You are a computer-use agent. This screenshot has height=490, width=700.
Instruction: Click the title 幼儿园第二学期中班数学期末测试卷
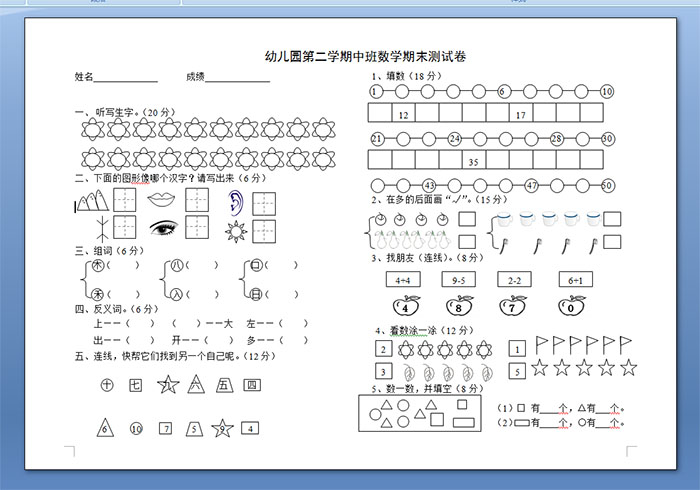pos(365,57)
